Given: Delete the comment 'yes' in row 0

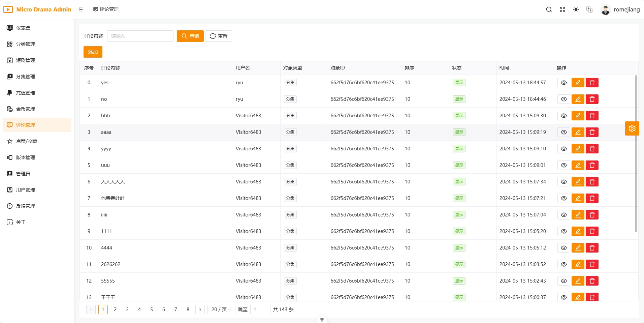Looking at the screenshot, I should coord(592,83).
